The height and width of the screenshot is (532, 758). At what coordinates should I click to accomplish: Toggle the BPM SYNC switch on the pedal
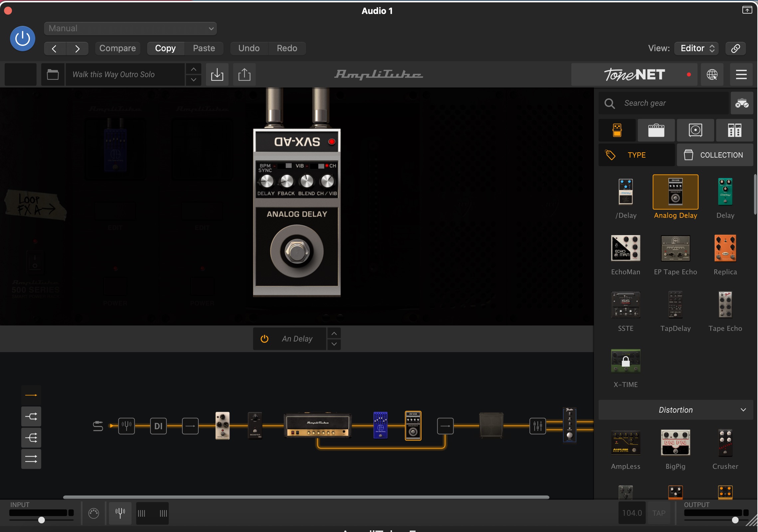(x=285, y=166)
